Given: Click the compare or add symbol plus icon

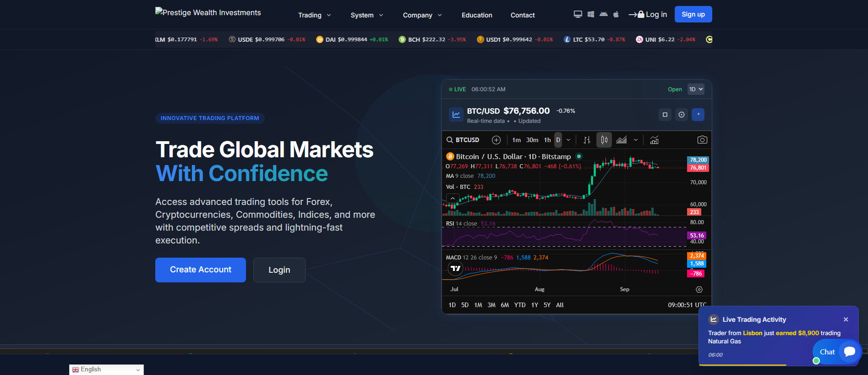Looking at the screenshot, I should [496, 140].
